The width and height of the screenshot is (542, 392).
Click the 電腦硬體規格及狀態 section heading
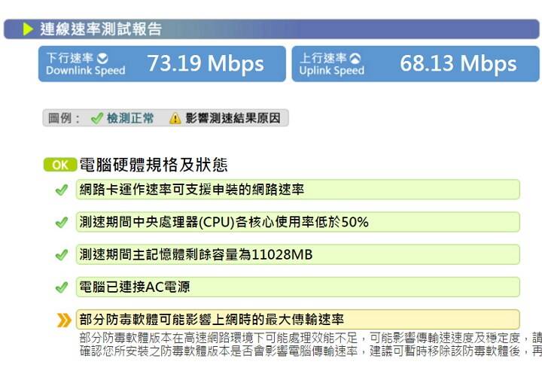(x=154, y=166)
